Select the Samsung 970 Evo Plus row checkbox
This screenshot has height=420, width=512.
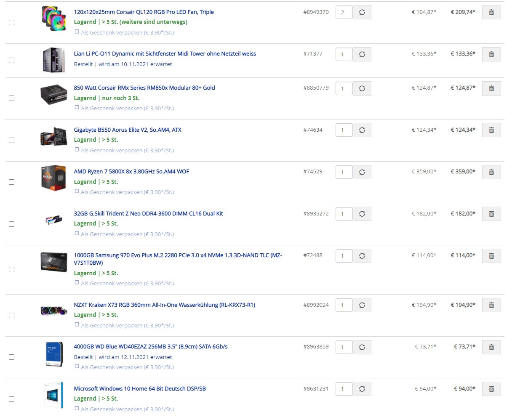(12, 269)
